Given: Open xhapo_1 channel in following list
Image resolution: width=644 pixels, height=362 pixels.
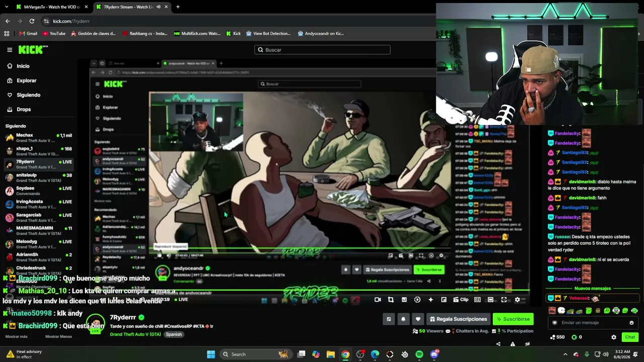Looking at the screenshot, I should pos(39,151).
